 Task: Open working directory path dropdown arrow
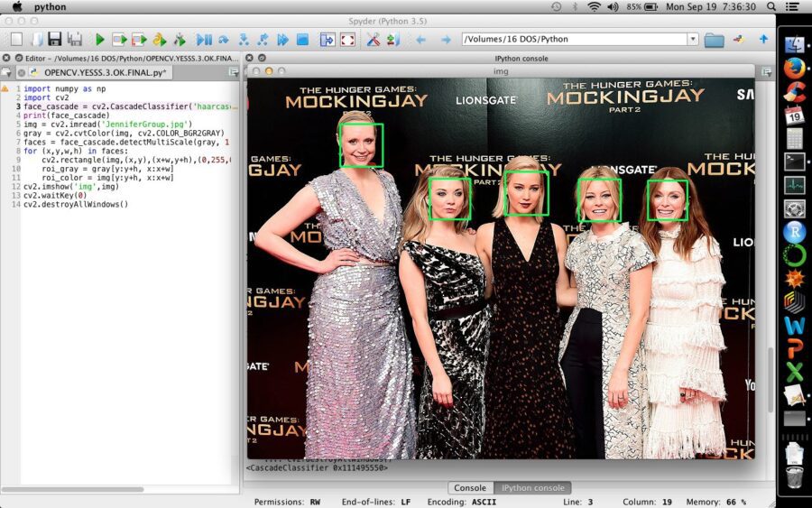click(693, 39)
